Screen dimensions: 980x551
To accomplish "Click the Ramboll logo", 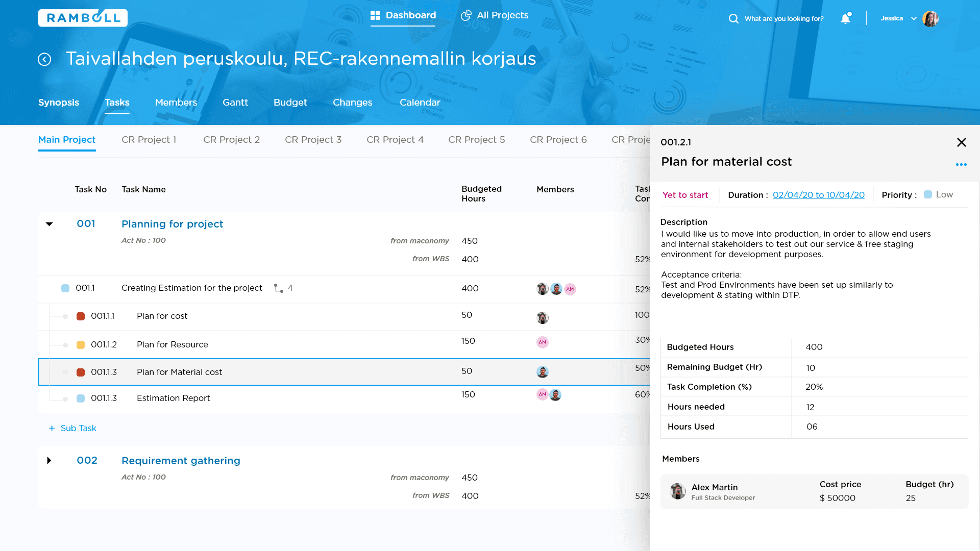I will tap(83, 18).
